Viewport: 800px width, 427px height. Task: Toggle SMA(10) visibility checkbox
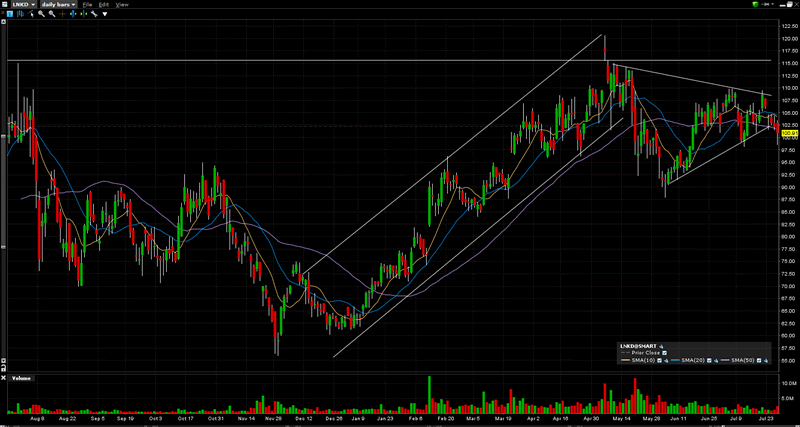[659, 360]
